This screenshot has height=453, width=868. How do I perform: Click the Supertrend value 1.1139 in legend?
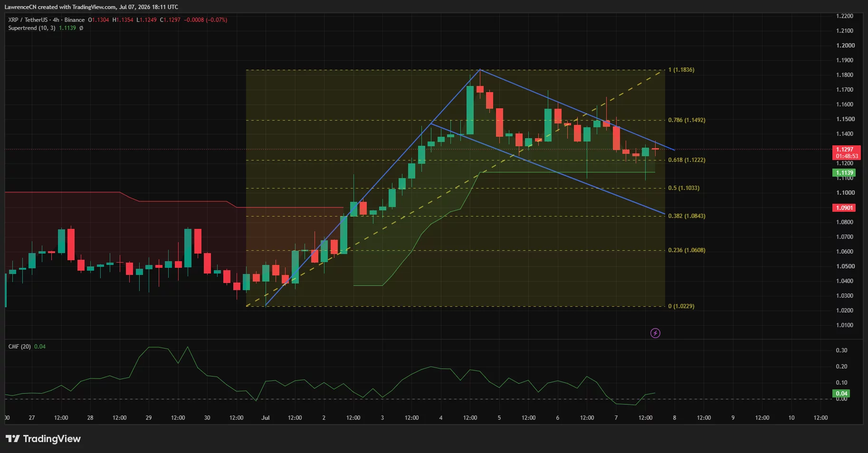click(x=67, y=28)
